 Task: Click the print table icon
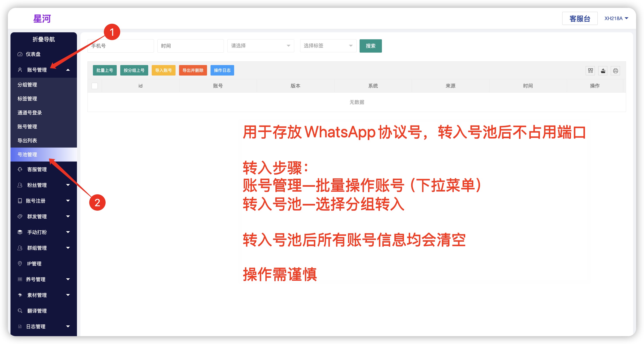click(615, 71)
